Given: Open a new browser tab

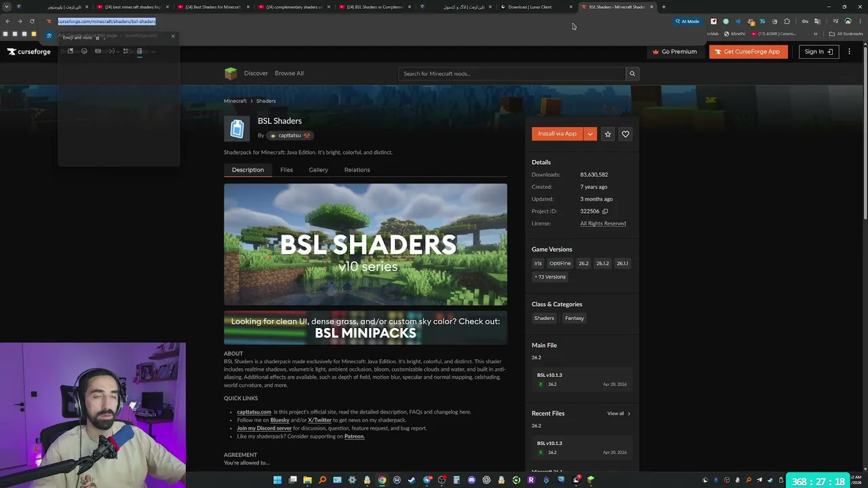Looking at the screenshot, I should tap(663, 7).
